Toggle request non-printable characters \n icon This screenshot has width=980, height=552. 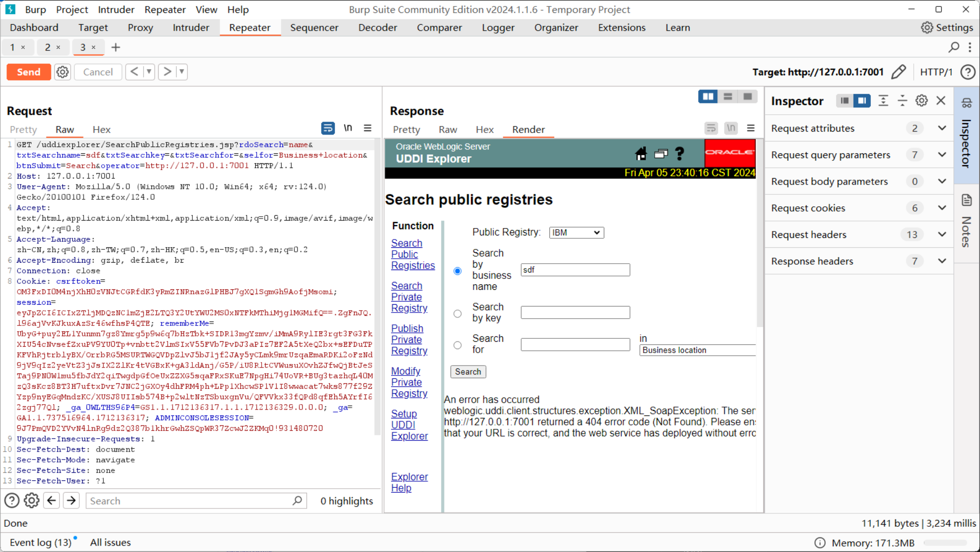(x=348, y=128)
